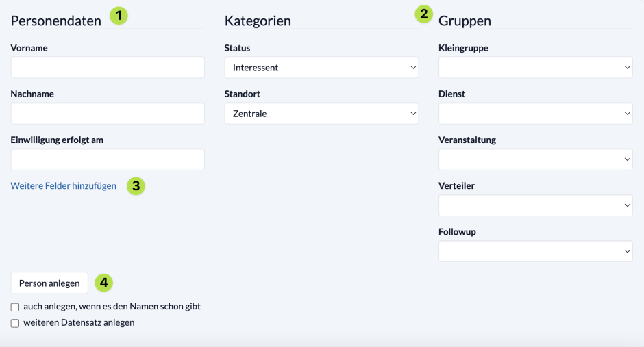Click the Kategorien section heading
Screen dimensions: 644x347
point(258,21)
